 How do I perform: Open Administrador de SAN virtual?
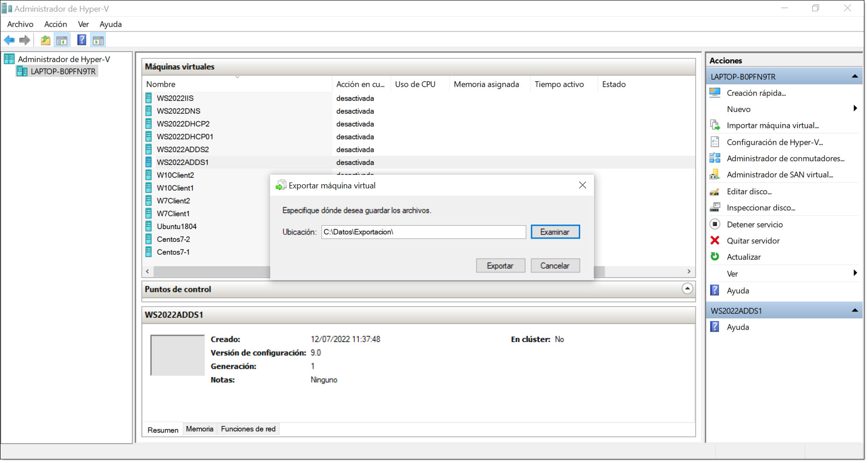[781, 175]
